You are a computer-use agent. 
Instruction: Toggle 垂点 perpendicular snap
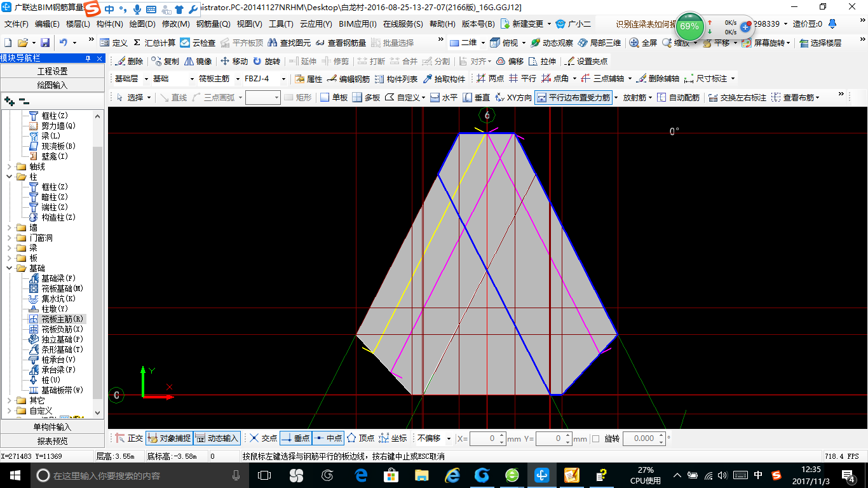tap(295, 438)
